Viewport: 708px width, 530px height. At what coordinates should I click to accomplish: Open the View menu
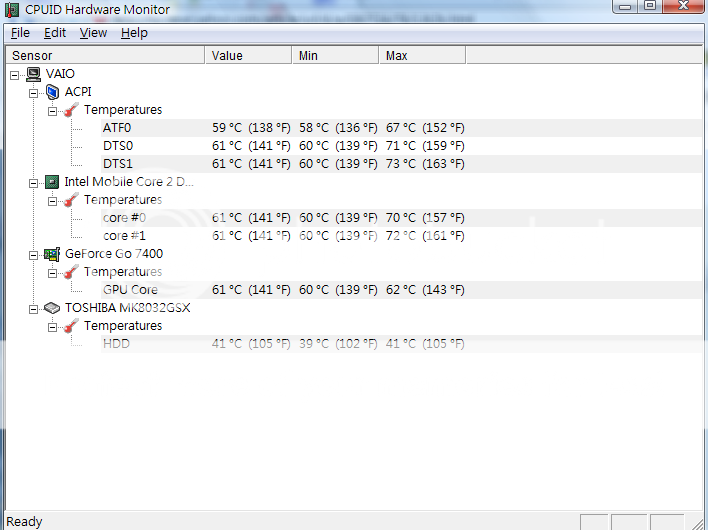pos(93,33)
